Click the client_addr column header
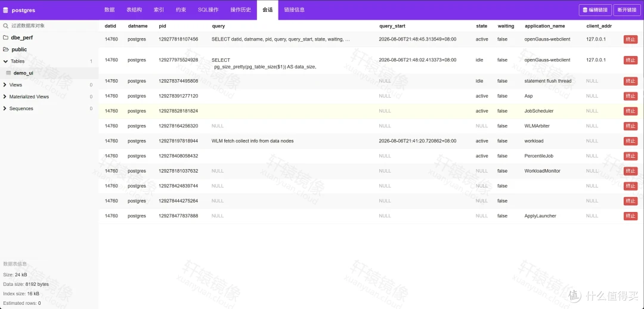This screenshot has width=644, height=309. pyautogui.click(x=599, y=26)
